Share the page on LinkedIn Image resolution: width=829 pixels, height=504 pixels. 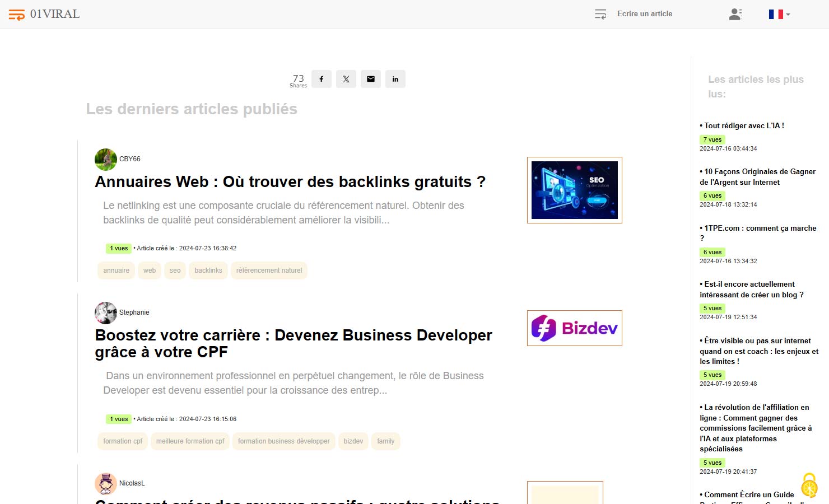coord(395,79)
